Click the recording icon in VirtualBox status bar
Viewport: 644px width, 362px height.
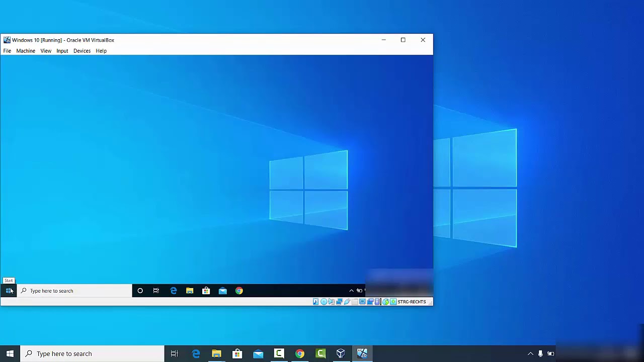370,302
